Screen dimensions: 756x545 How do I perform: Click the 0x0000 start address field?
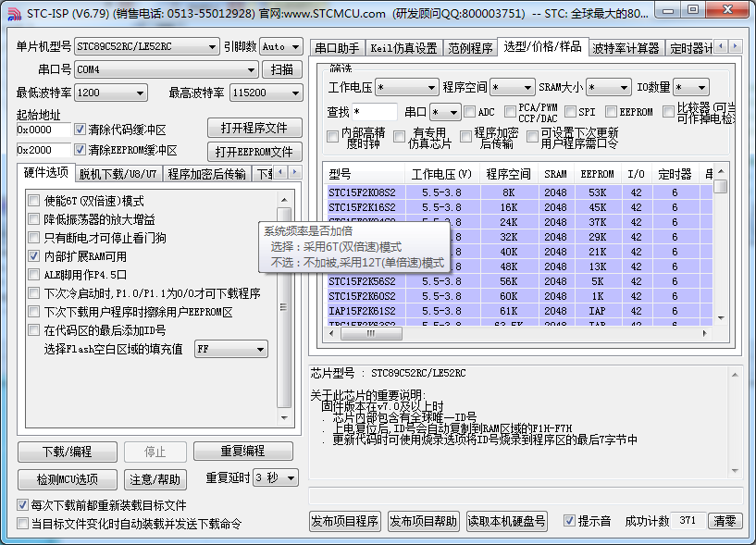[x=43, y=130]
